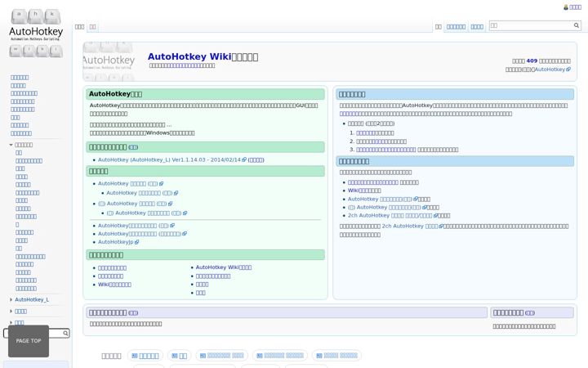Click the magnifier icon in the top search box
This screenshot has height=368, width=588.
click(x=577, y=25)
